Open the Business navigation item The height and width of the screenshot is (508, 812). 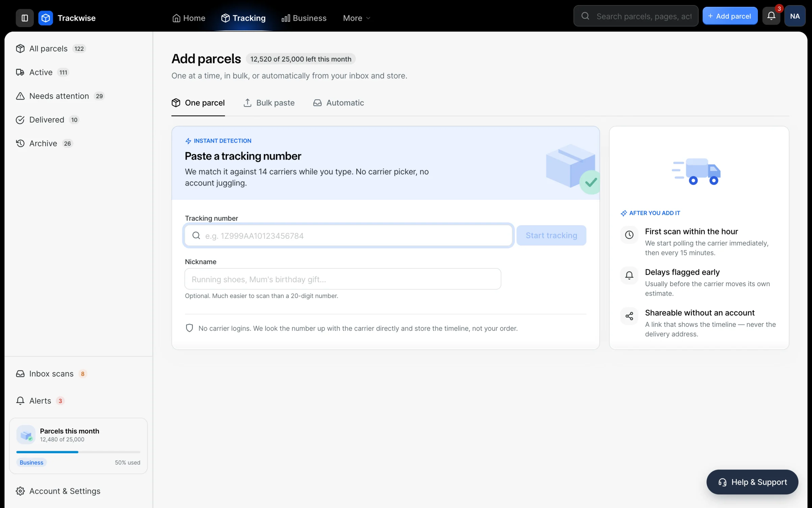pos(304,18)
